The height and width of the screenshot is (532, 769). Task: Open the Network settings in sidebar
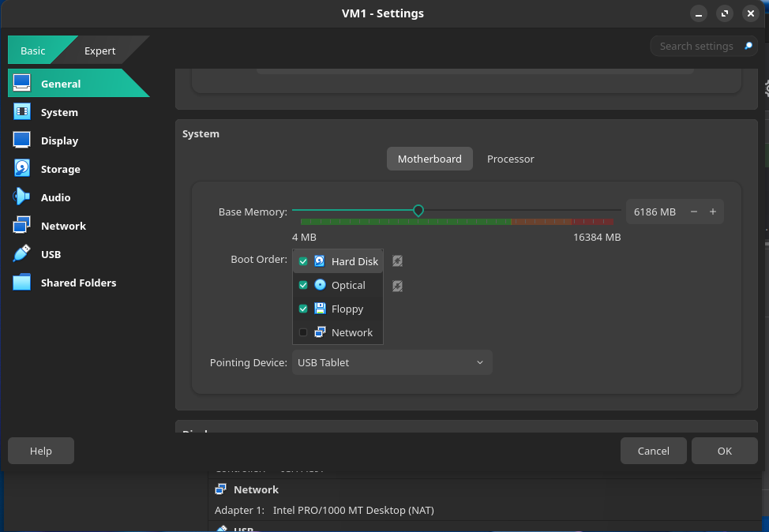point(63,226)
